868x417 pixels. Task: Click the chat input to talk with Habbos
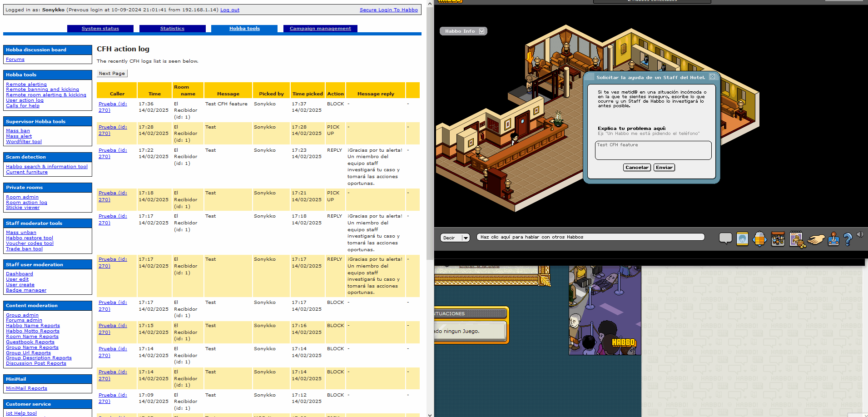point(590,237)
